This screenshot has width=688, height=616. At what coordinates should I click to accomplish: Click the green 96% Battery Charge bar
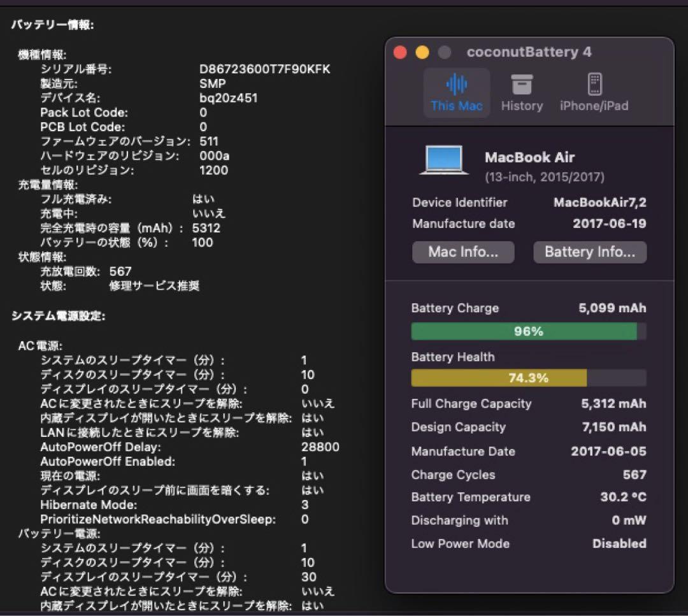(524, 331)
